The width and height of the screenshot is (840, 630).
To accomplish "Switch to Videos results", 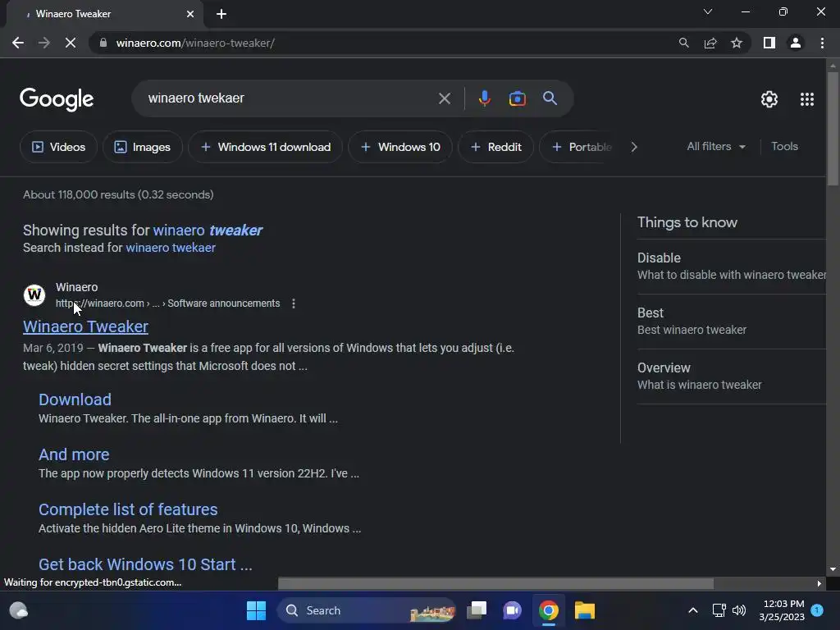I will tap(58, 147).
